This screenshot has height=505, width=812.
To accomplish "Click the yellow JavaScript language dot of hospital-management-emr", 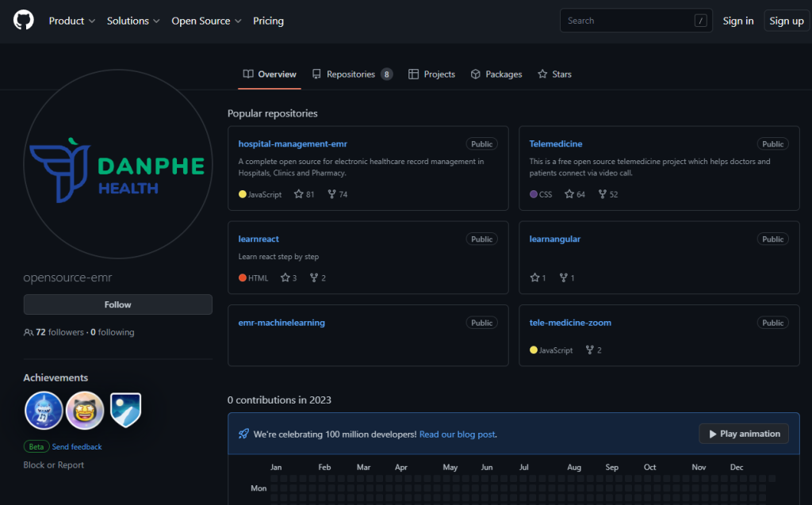I will (243, 194).
